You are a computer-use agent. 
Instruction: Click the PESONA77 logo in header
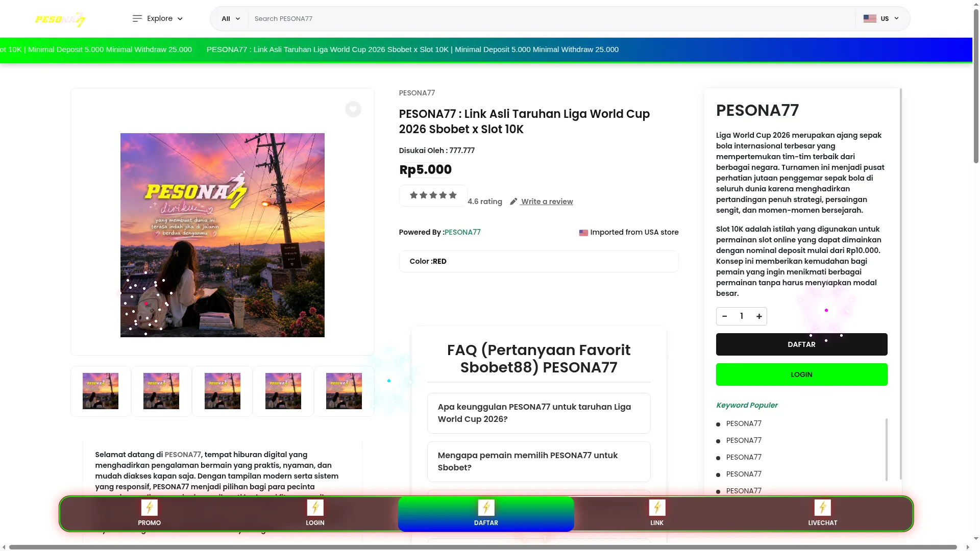(x=60, y=19)
